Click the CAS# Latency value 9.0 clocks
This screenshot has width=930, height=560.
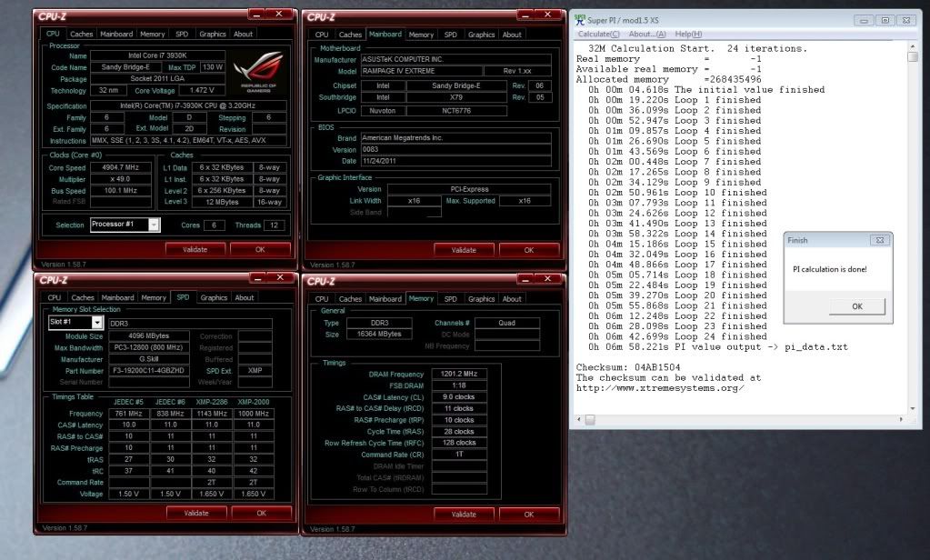(459, 397)
